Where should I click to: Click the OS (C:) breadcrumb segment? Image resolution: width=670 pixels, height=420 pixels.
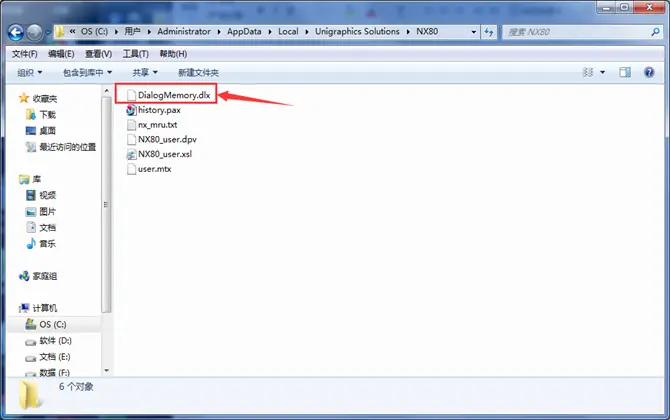pos(94,32)
